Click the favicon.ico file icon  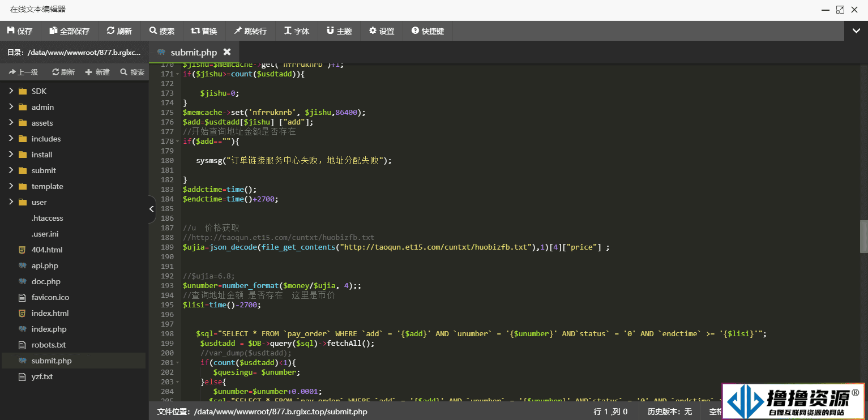pyautogui.click(x=22, y=297)
